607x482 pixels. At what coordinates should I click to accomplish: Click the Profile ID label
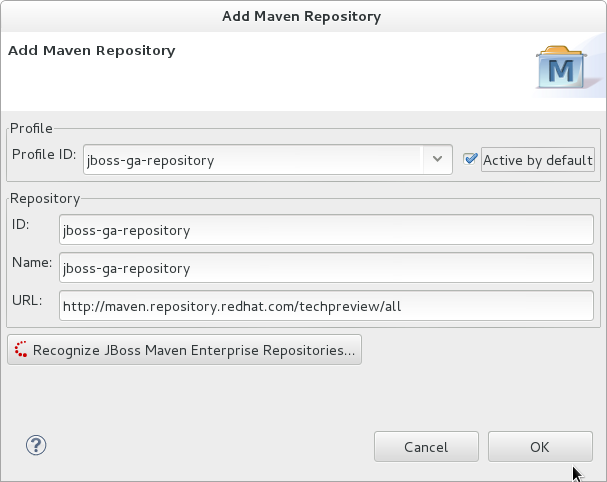pyautogui.click(x=44, y=154)
